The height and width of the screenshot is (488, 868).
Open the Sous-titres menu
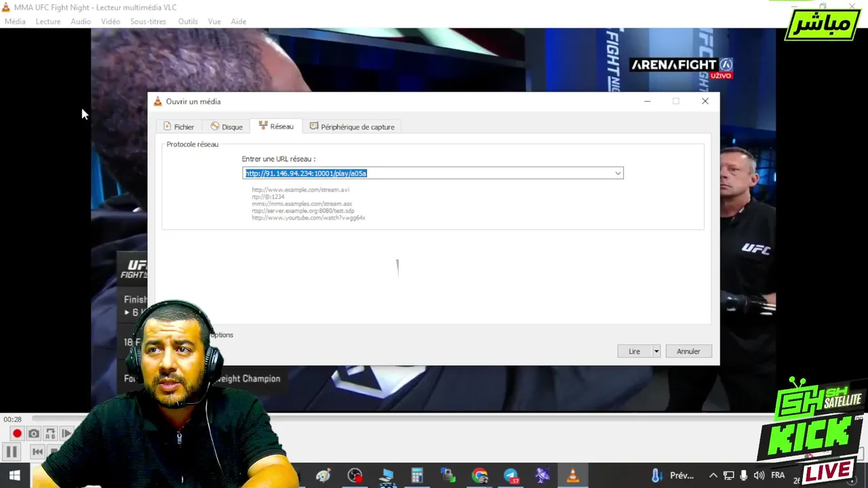click(149, 22)
